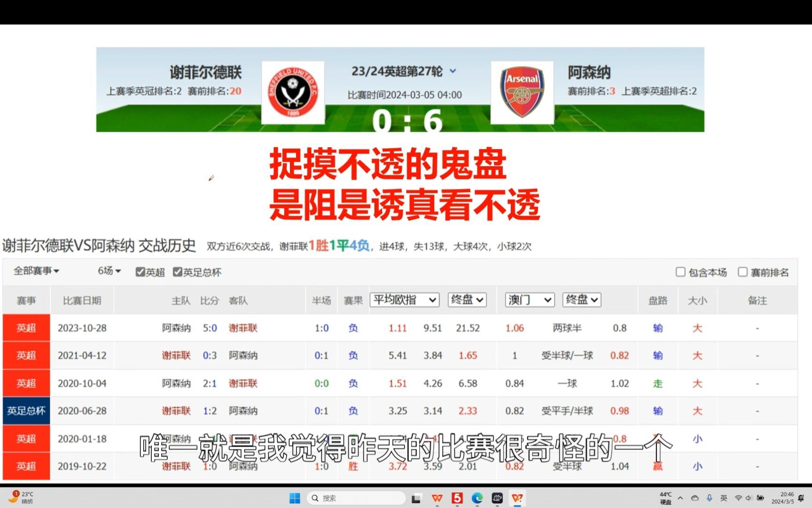Show hidden system tray icons
The height and width of the screenshot is (508, 812).
[x=680, y=498]
